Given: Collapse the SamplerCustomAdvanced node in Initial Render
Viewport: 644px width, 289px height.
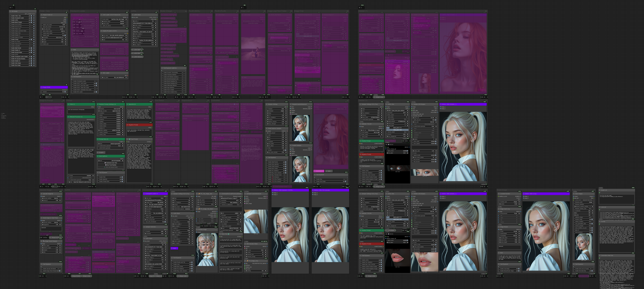Looking at the screenshot, I should click(291, 104).
